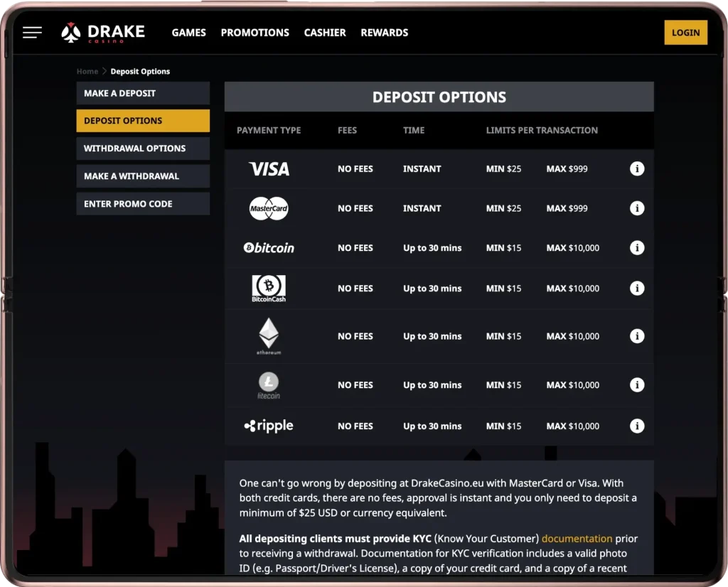Click Bitcoin row's MAX $10,000 value
The width and height of the screenshot is (728, 587).
coord(573,248)
